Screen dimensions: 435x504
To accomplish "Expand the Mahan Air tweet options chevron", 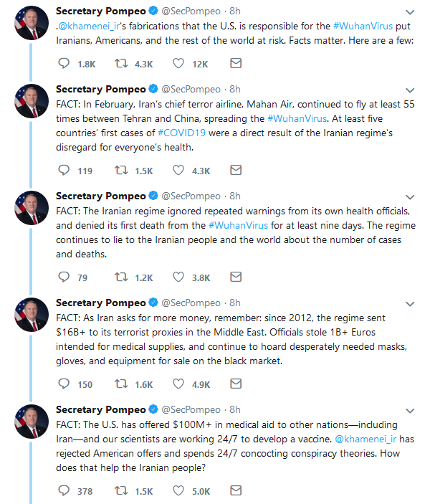I will 409,90.
